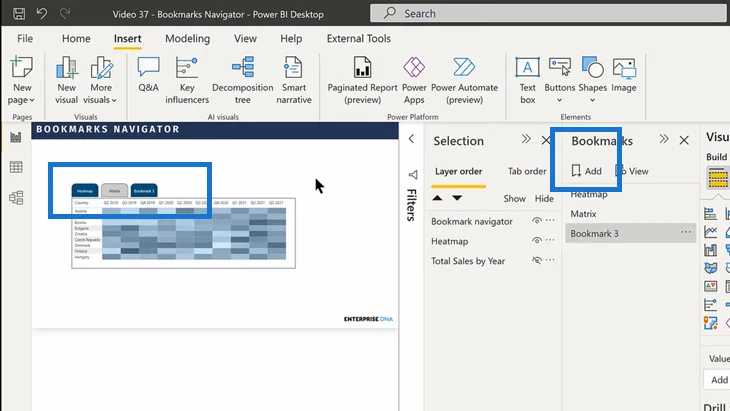Click the Redo arrow icon
The height and width of the screenshot is (411, 730).
coord(65,13)
